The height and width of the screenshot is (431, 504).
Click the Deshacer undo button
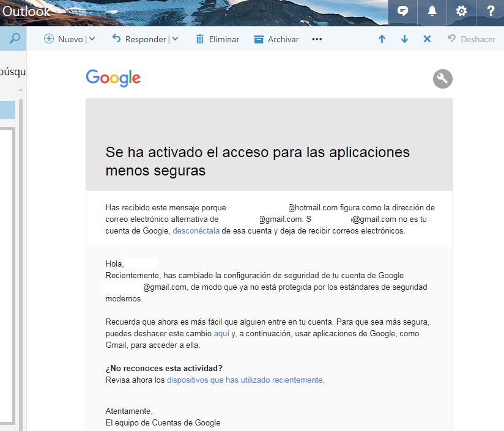click(472, 39)
